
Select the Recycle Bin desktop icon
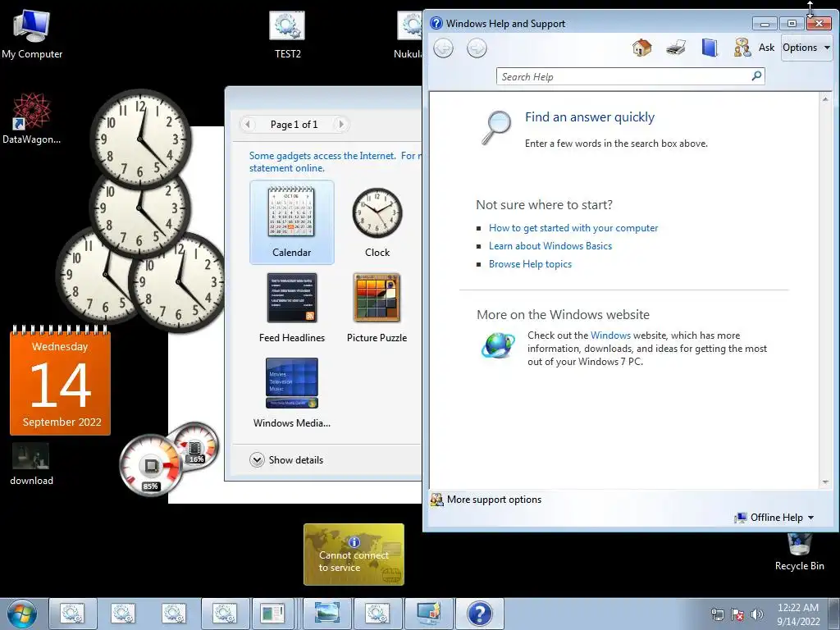tap(799, 553)
